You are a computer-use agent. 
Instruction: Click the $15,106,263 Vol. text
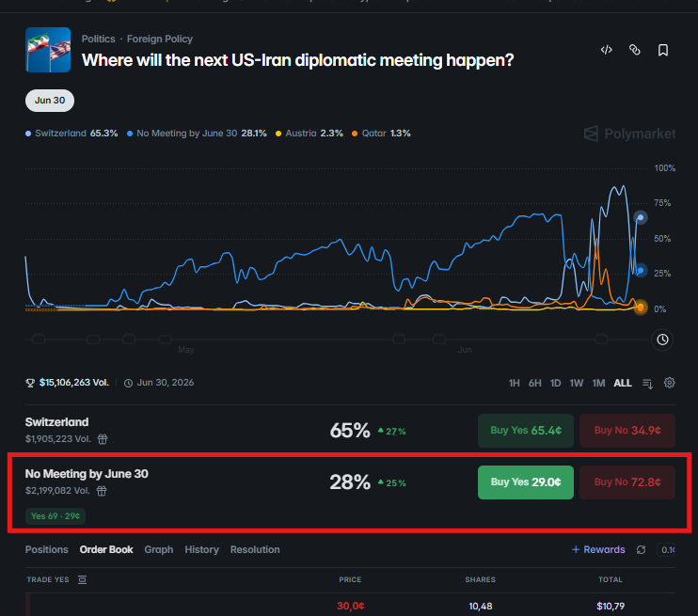(74, 383)
